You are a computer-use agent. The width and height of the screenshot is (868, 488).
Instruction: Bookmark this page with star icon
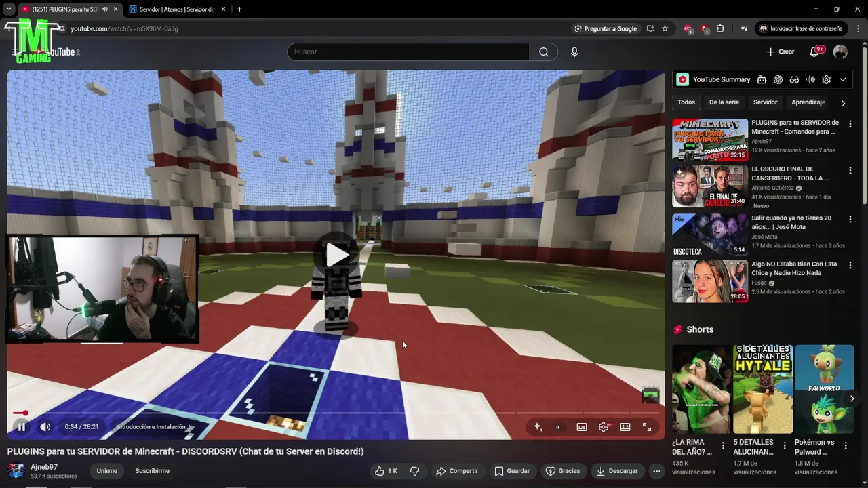coord(665,28)
